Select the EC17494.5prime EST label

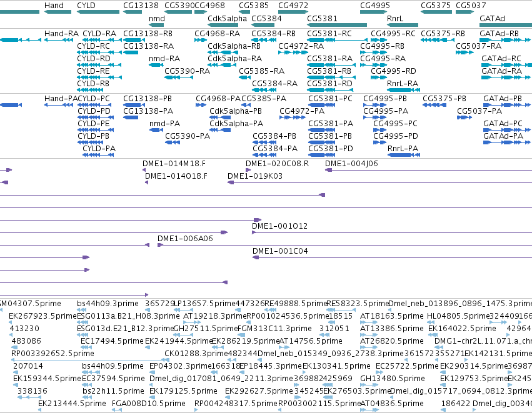tap(113, 341)
